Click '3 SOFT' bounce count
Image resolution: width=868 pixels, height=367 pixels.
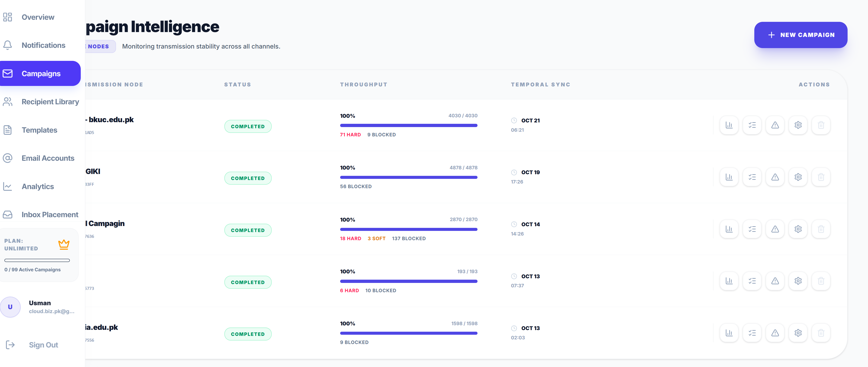pyautogui.click(x=376, y=239)
